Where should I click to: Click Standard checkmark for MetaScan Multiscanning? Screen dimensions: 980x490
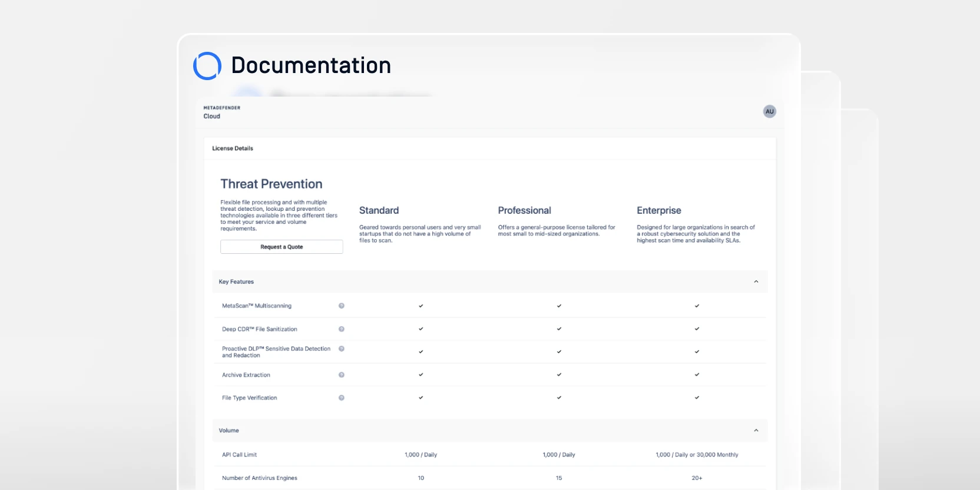[x=421, y=306]
